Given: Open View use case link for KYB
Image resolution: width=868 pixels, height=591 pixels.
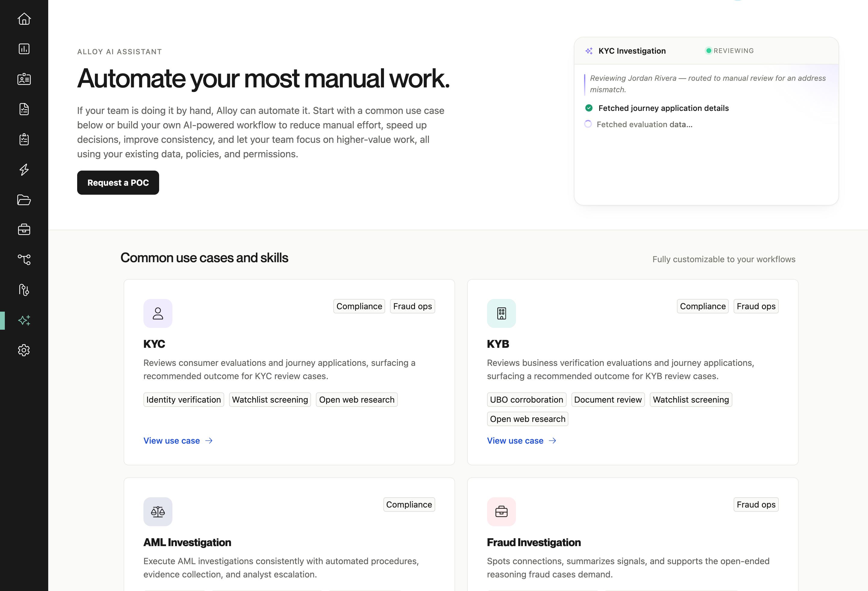Looking at the screenshot, I should 522,441.
